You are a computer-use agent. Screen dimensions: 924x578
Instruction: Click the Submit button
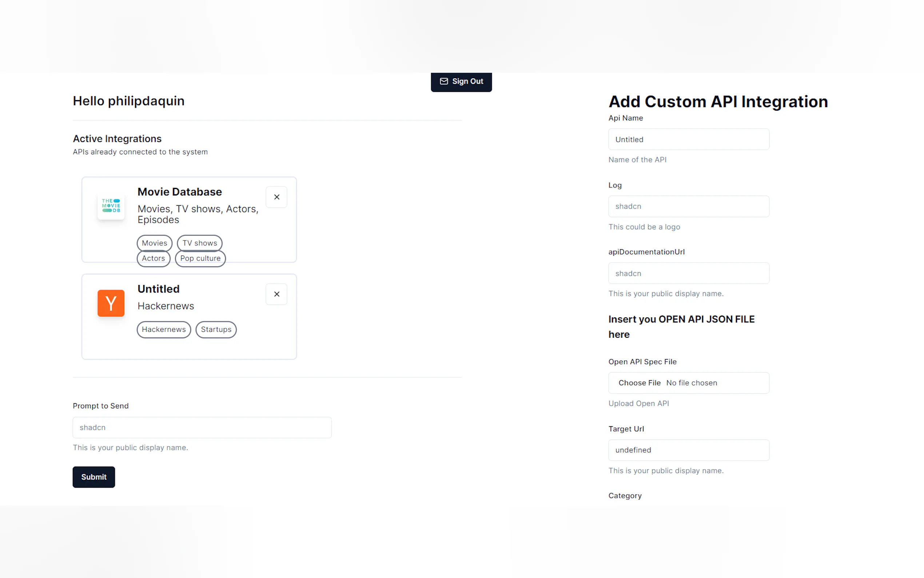point(93,477)
